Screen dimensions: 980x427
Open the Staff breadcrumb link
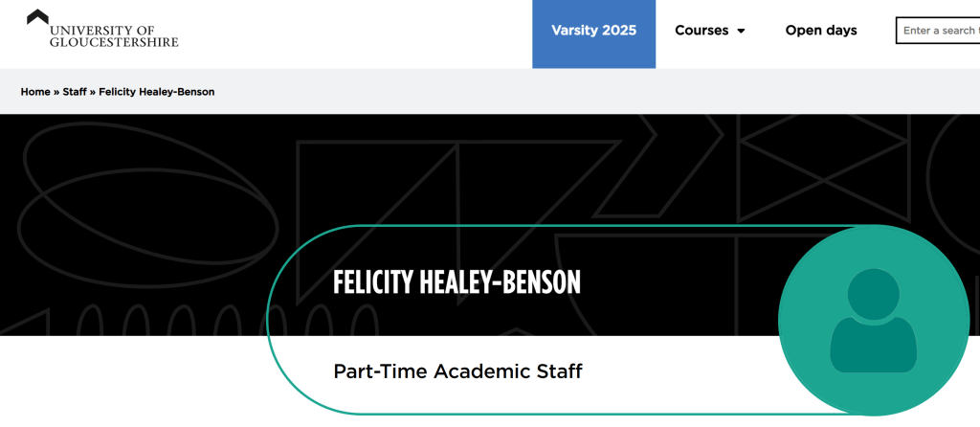coord(75,92)
